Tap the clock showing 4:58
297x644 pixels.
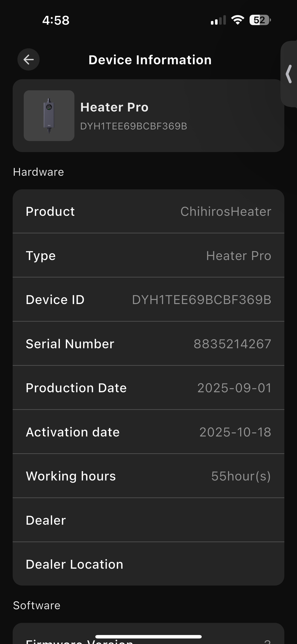point(56,20)
